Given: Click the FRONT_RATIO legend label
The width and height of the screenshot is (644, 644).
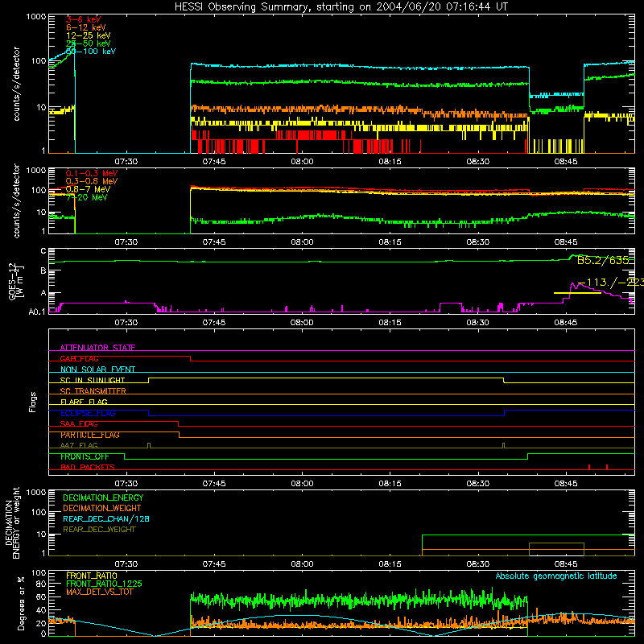Looking at the screenshot, I should (x=92, y=576).
